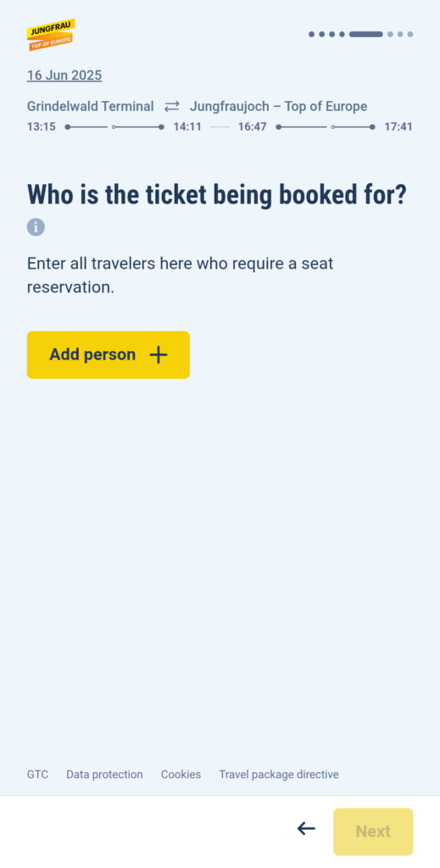Open the GTC link
Image resolution: width=440 pixels, height=868 pixels.
click(x=37, y=775)
